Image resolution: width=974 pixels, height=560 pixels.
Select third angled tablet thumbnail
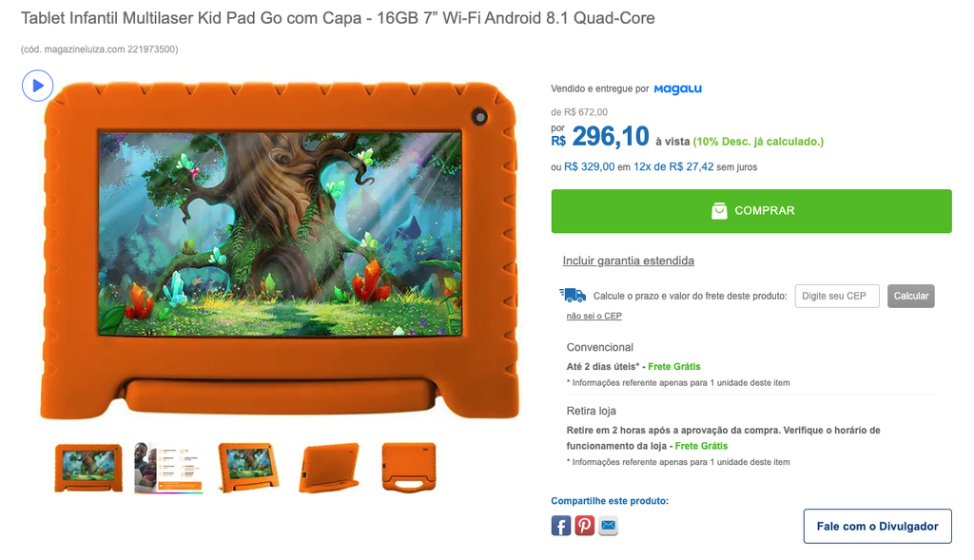coord(248,468)
